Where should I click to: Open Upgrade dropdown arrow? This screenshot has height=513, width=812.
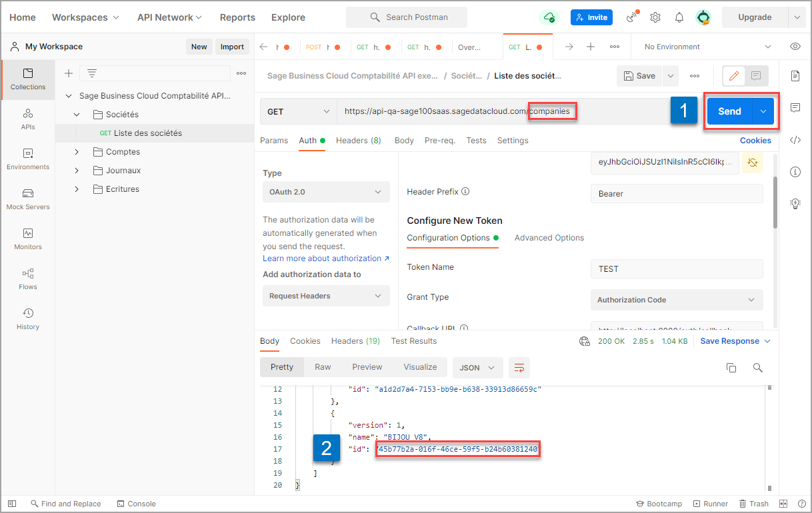(x=796, y=17)
